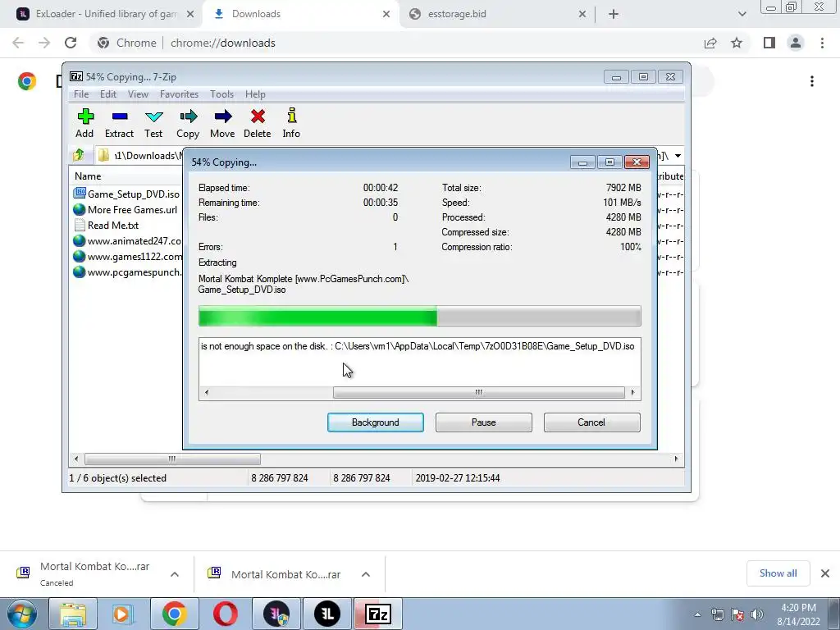Click the file list horizontal scrollbar thumb

tap(172, 459)
